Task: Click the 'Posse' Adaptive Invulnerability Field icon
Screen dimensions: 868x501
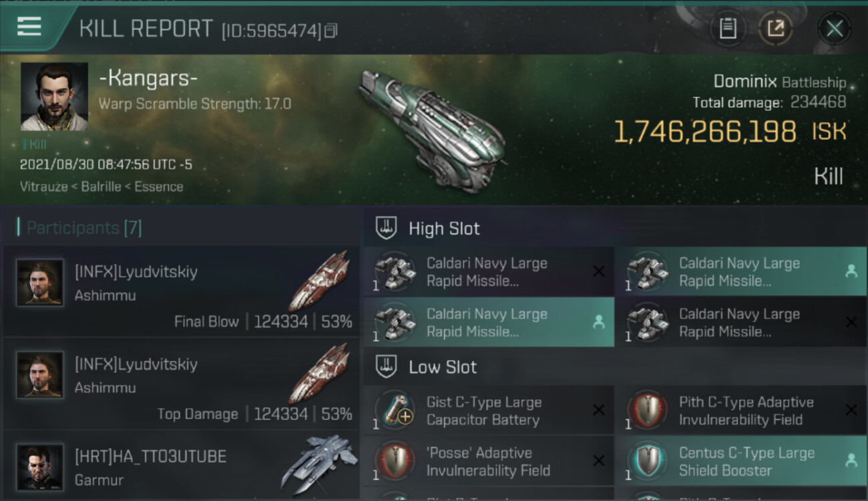Action: (395, 461)
